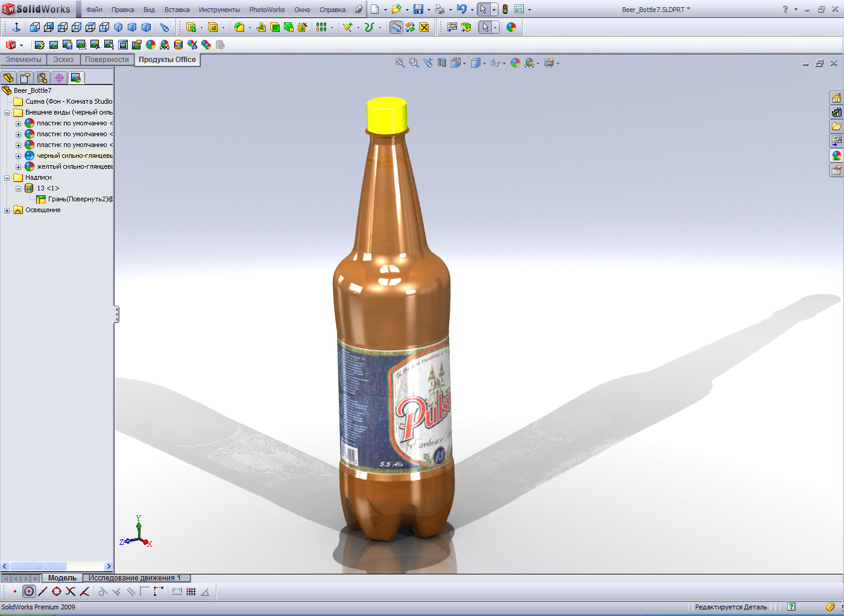Screen dimensions: 844x616
Task: Click the Zoom to Fit magnifier icon
Action: (400, 63)
